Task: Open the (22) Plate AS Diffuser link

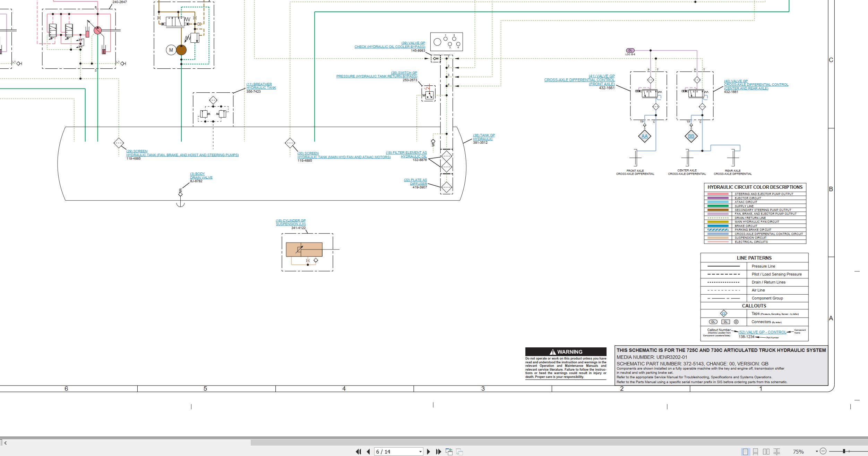Action: 415,182
